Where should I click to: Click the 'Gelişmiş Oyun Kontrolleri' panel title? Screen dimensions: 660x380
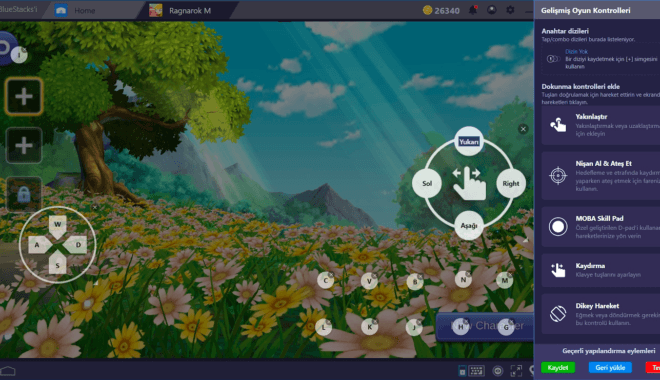point(585,10)
